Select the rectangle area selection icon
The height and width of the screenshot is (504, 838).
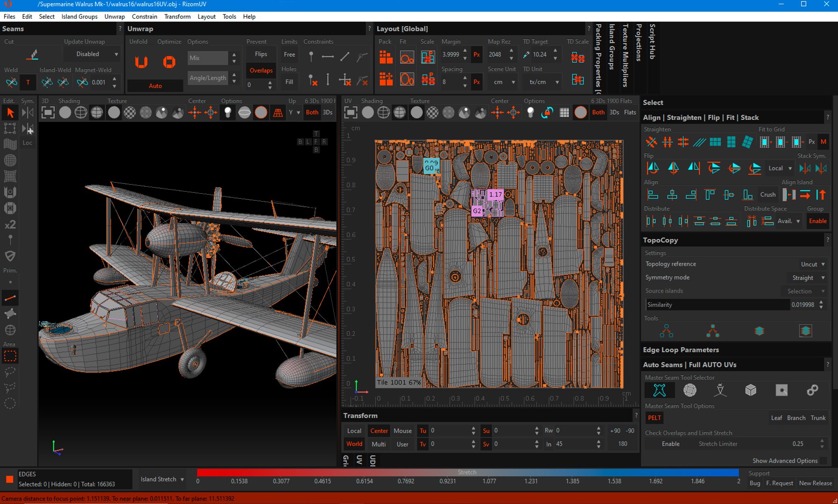click(10, 357)
